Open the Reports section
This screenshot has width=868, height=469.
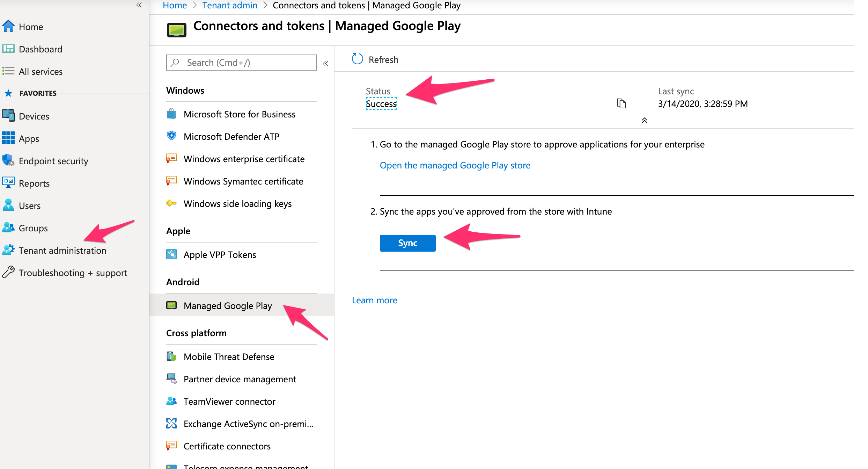(34, 183)
